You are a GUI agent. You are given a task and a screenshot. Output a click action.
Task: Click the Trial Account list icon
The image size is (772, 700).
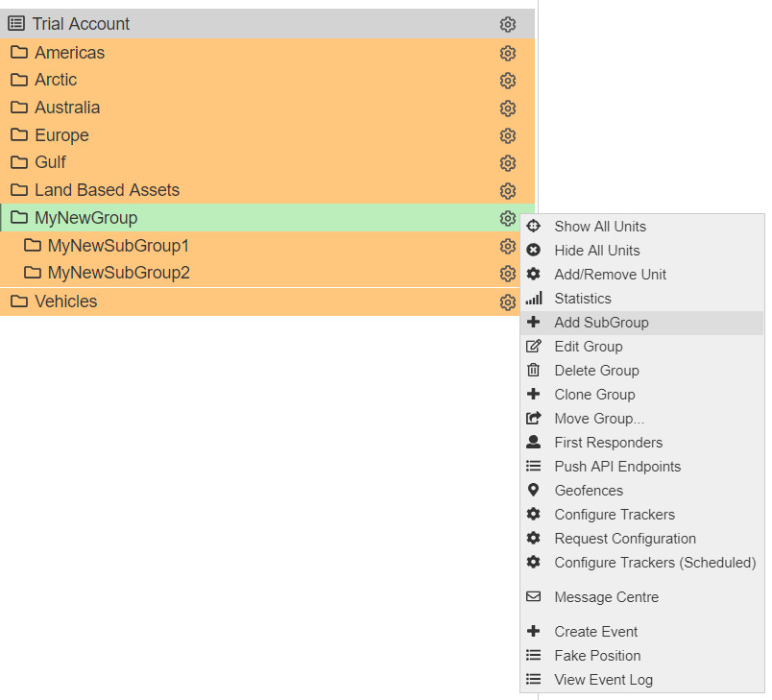16,23
